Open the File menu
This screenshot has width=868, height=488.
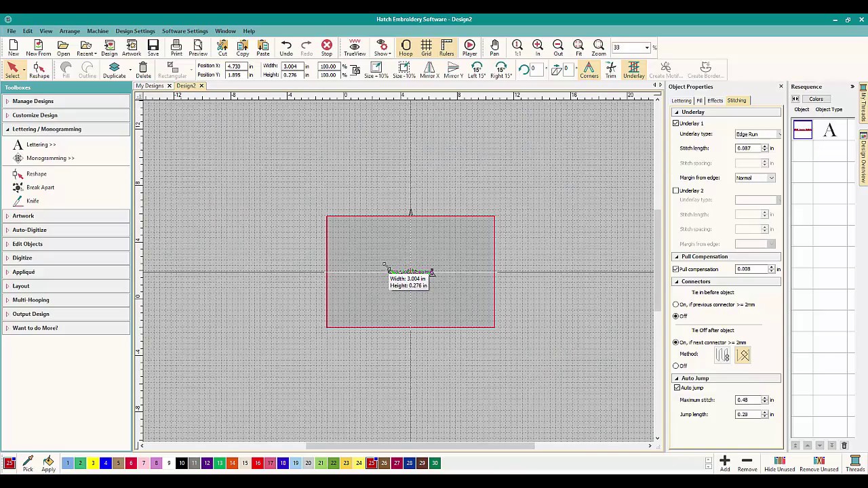(12, 31)
